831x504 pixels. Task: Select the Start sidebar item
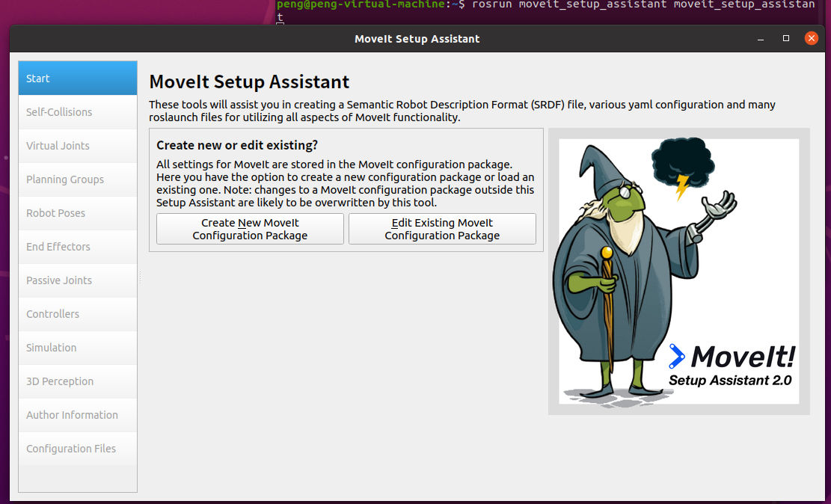77,79
